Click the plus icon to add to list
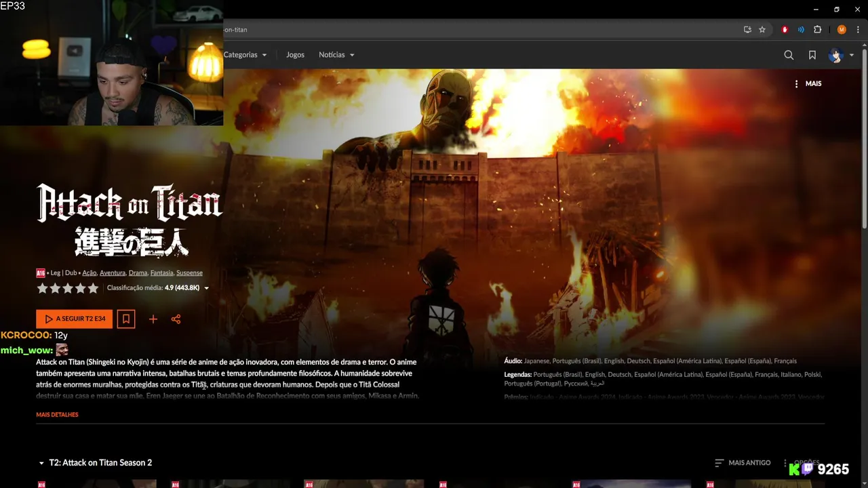Image resolution: width=868 pixels, height=488 pixels. click(x=153, y=319)
